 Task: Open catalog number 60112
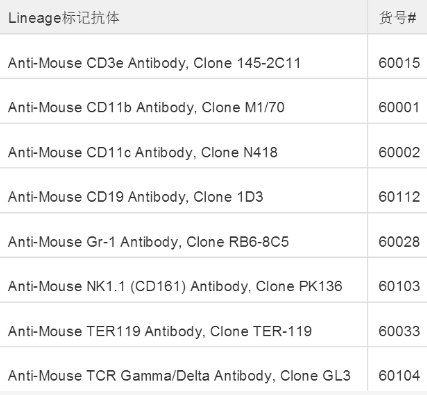click(x=399, y=197)
